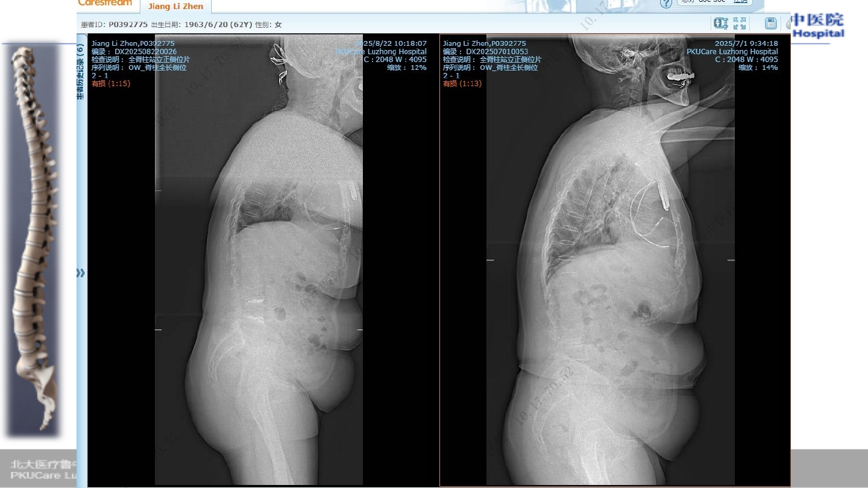Click record number DX202507010053 on right image
The height and width of the screenshot is (488, 868).
click(497, 52)
